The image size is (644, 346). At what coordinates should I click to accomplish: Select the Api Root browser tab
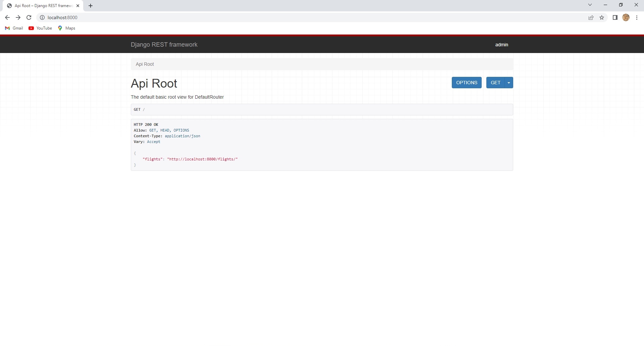[44, 6]
